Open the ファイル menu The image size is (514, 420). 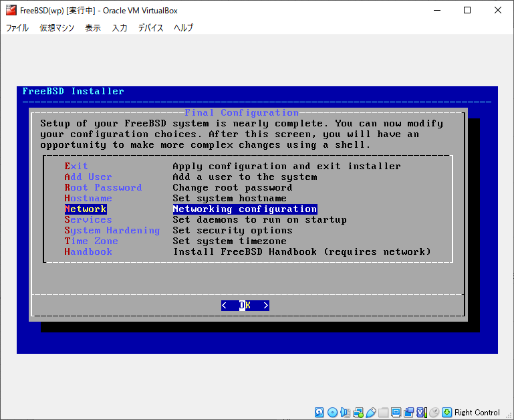click(x=17, y=28)
